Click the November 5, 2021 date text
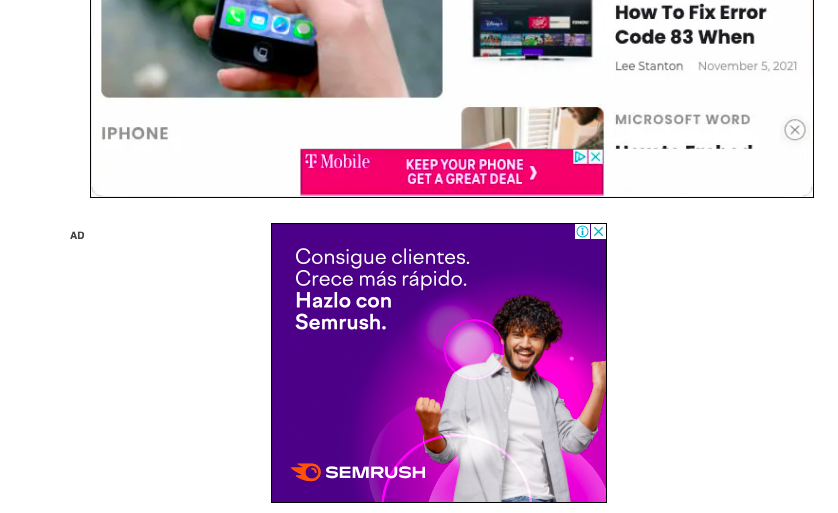 (747, 66)
